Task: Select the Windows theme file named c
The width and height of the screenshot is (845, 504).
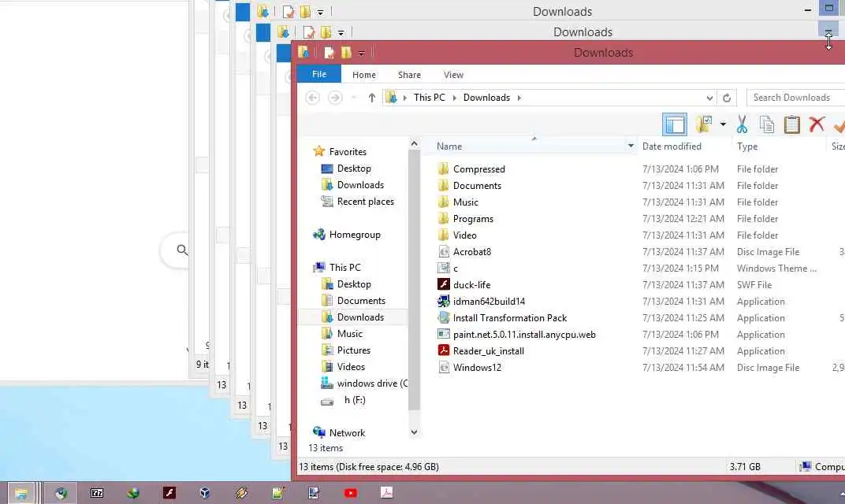Action: [x=455, y=269]
